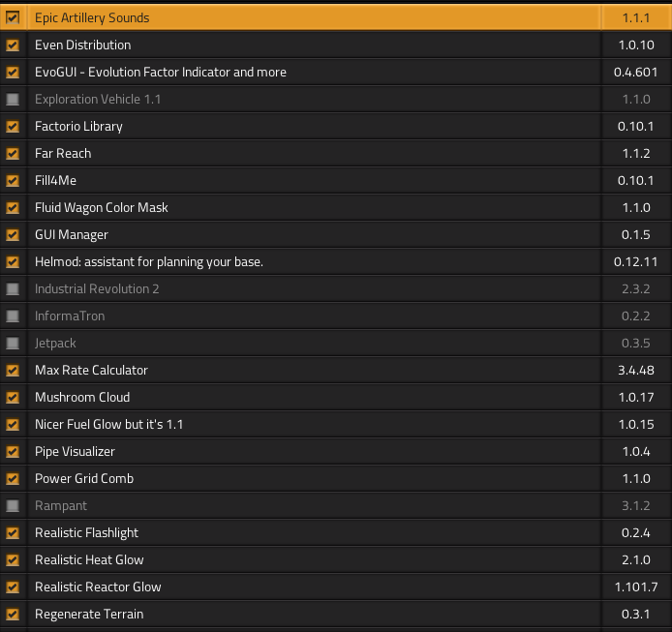
Task: Click the version 3.1.2 cell
Action: click(636, 505)
